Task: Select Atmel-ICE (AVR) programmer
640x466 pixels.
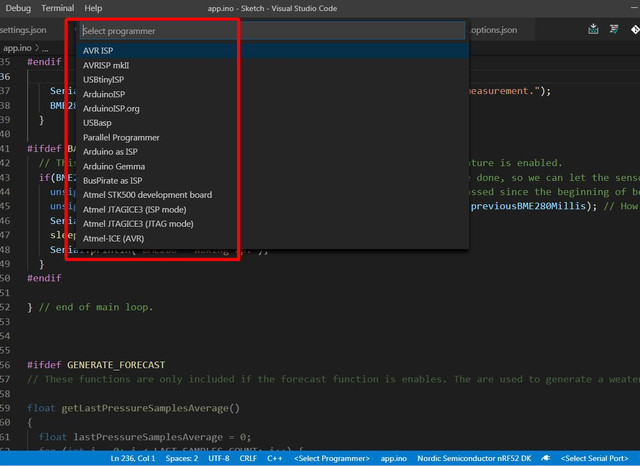Action: point(272,239)
